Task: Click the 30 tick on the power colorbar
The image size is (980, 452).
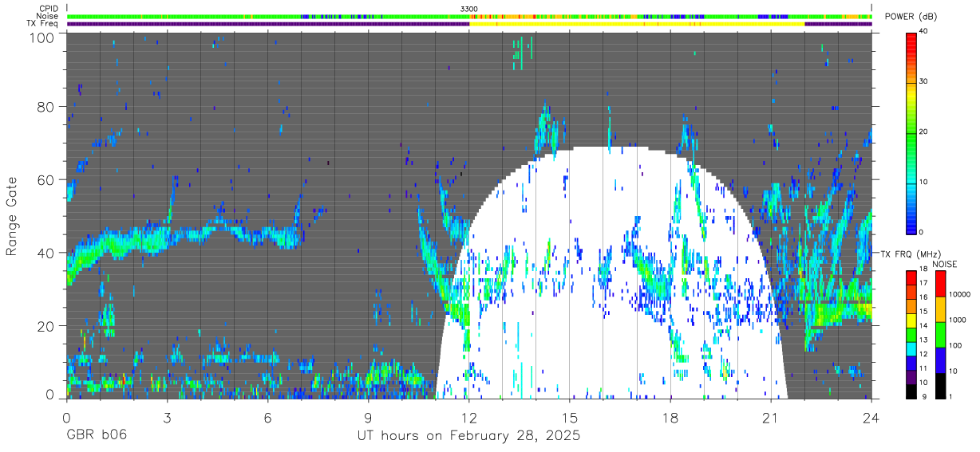Action: tap(925, 81)
